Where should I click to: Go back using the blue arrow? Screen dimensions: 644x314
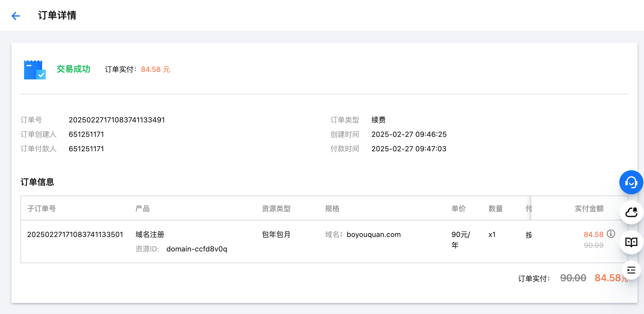pos(16,16)
